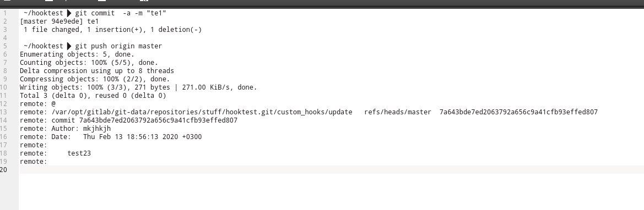The width and height of the screenshot is (644, 210).
Task: Click the 'remote: commit 7a643bde...' line
Action: [128, 120]
